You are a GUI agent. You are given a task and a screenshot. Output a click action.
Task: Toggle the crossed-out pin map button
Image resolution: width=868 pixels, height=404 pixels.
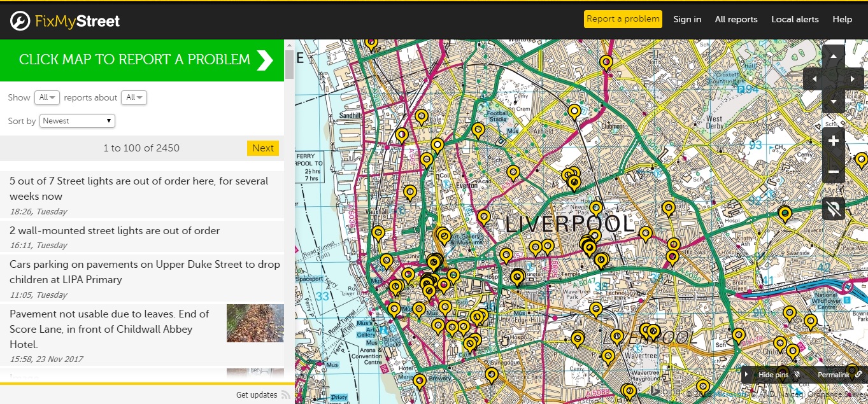coord(833,209)
